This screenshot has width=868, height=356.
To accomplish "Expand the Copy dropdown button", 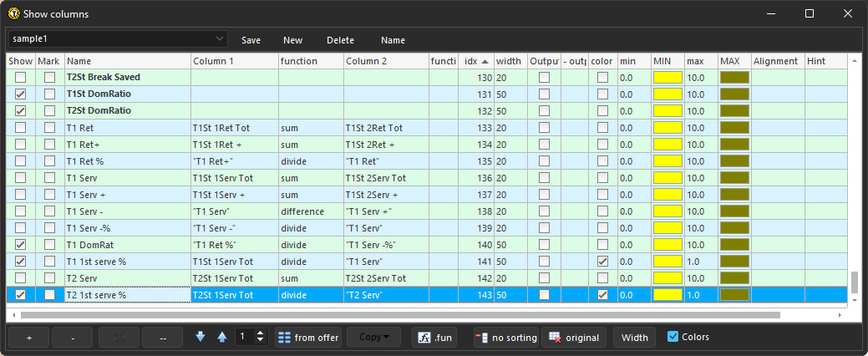I will tap(373, 338).
